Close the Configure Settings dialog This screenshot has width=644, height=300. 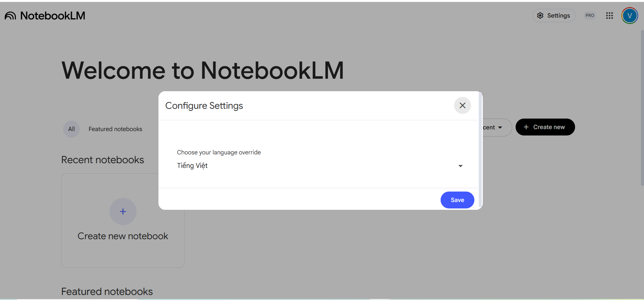point(462,105)
